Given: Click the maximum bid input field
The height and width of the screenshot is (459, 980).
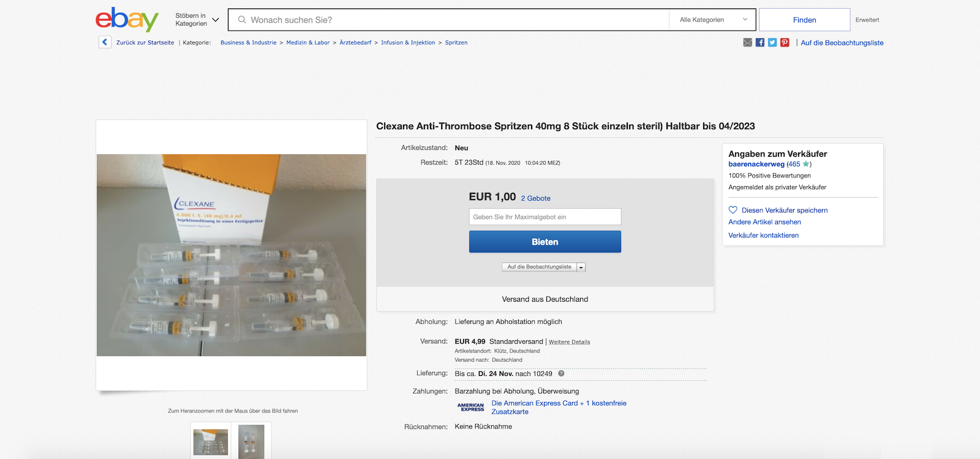Looking at the screenshot, I should coord(545,217).
